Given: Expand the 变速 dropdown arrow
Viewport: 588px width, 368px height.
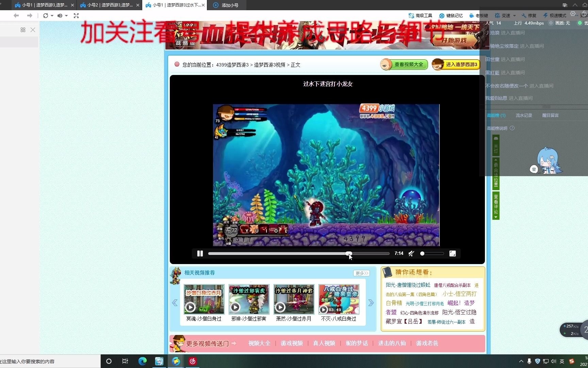Looking at the screenshot, I should 514,16.
